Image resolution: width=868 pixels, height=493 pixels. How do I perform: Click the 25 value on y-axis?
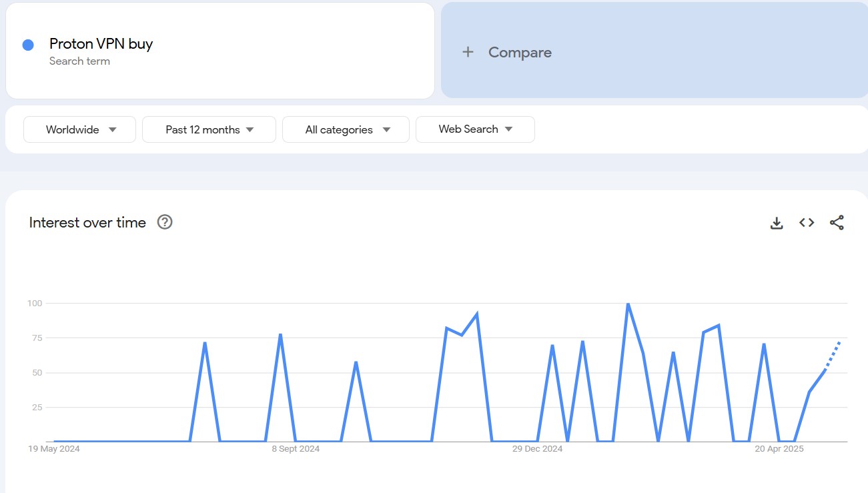pyautogui.click(x=37, y=408)
